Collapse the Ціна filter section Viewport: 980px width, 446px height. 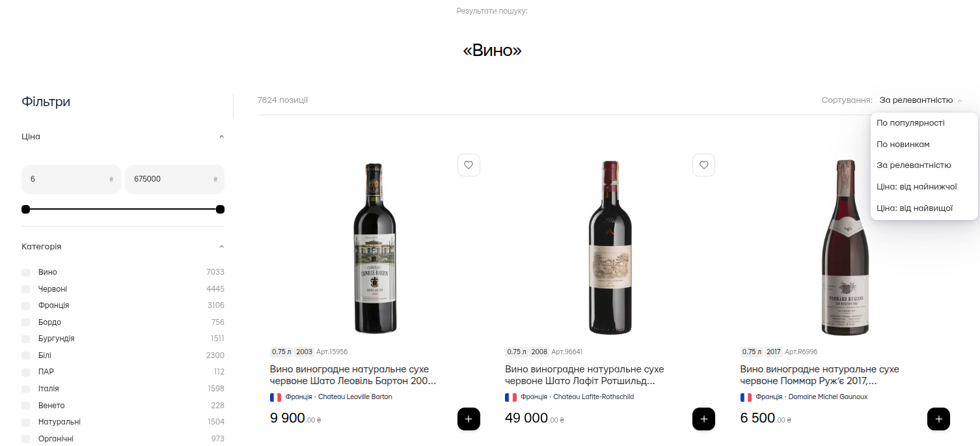(x=221, y=137)
